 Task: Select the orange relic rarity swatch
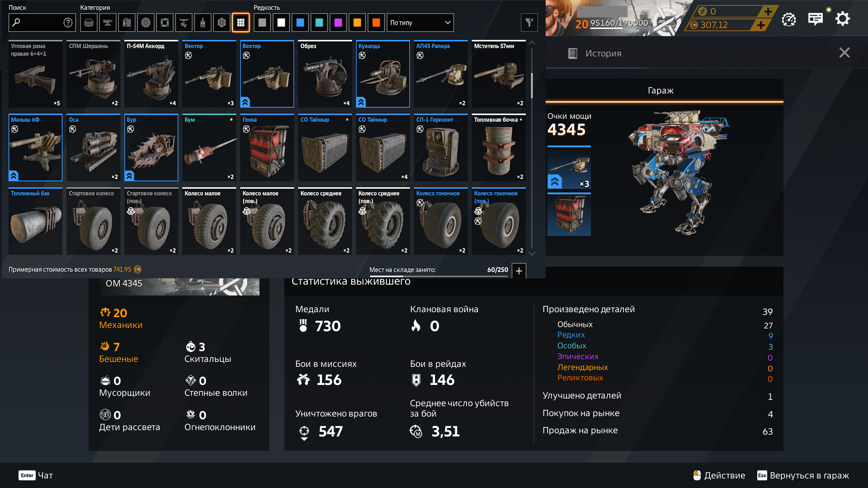tap(376, 23)
